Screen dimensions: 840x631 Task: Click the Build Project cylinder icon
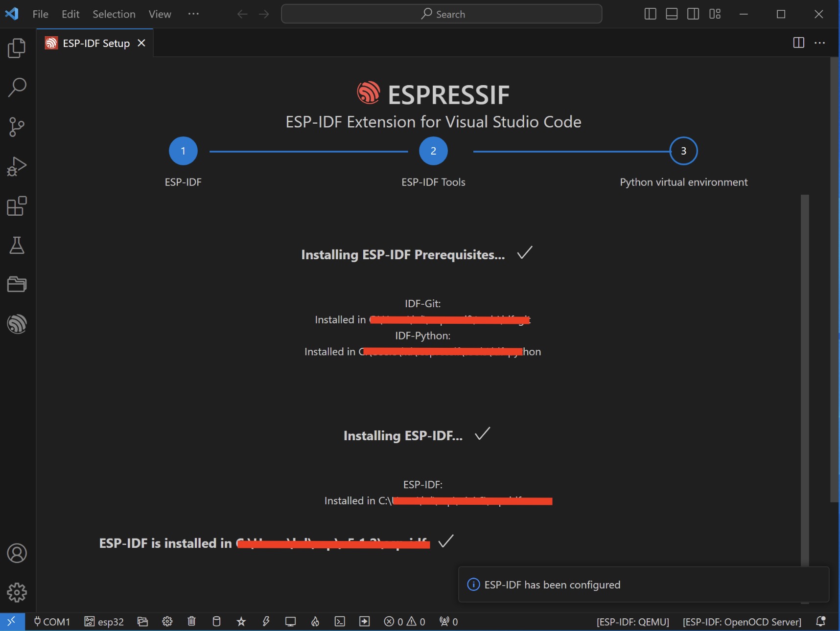coord(216,622)
